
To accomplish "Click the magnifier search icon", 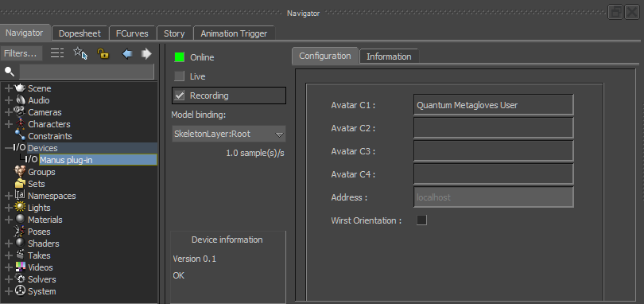I will pyautogui.click(x=9, y=72).
